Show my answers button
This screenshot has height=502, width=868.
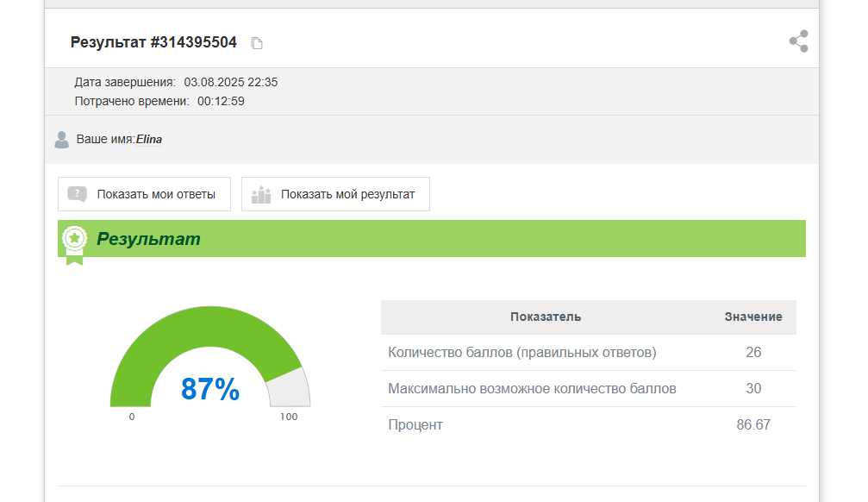click(145, 194)
